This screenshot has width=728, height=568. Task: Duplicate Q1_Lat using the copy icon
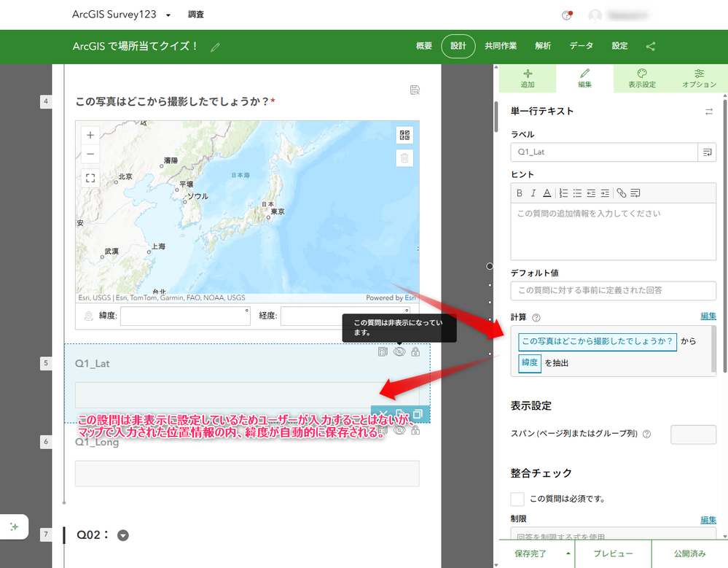[417, 413]
